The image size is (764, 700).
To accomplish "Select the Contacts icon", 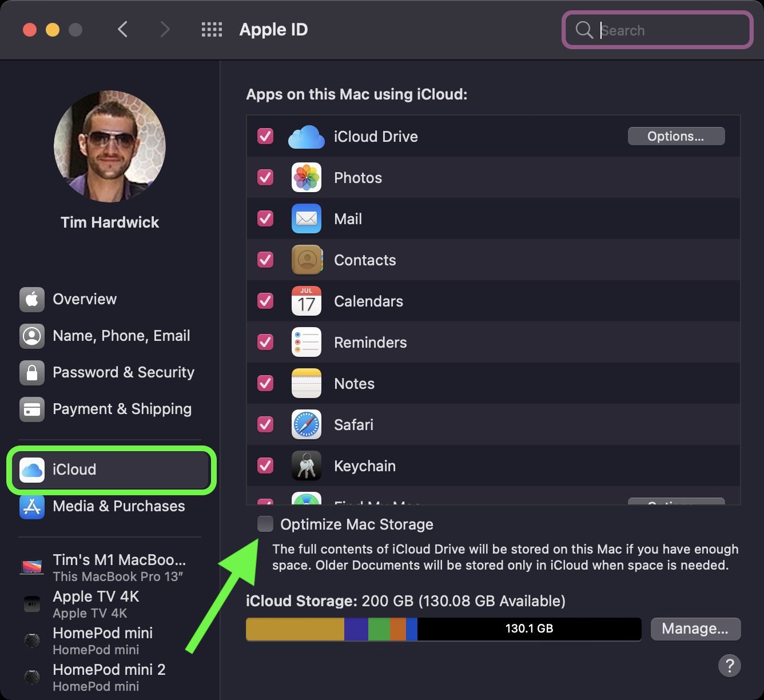I will click(x=306, y=260).
